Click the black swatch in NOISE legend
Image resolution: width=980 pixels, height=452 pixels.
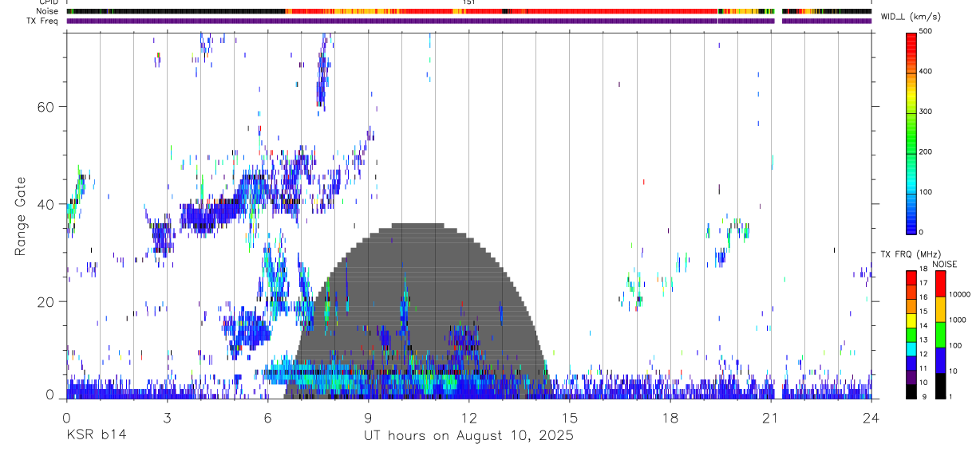940,386
